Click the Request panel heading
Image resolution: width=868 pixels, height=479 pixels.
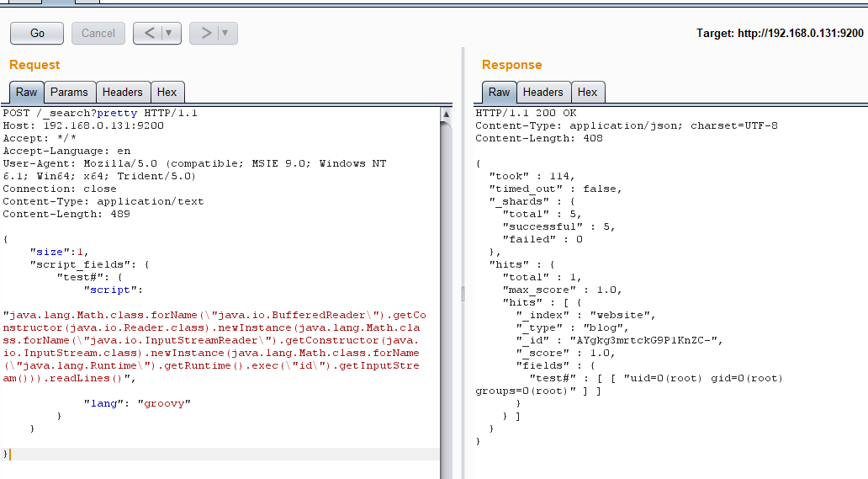[34, 65]
